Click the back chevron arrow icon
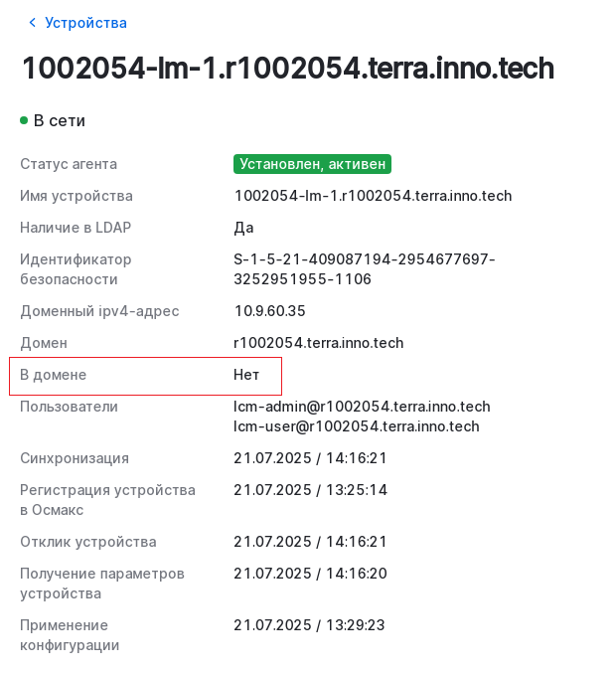616x673 pixels. [32, 23]
